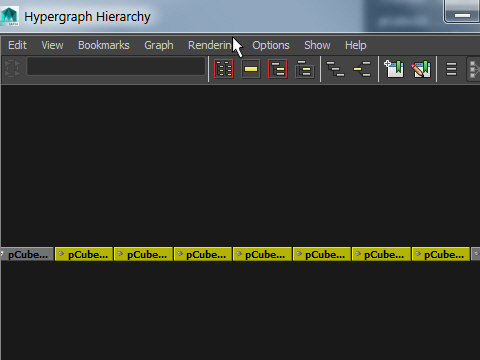
Task: Switch to the scene hierarchy view icon
Action: 335,69
